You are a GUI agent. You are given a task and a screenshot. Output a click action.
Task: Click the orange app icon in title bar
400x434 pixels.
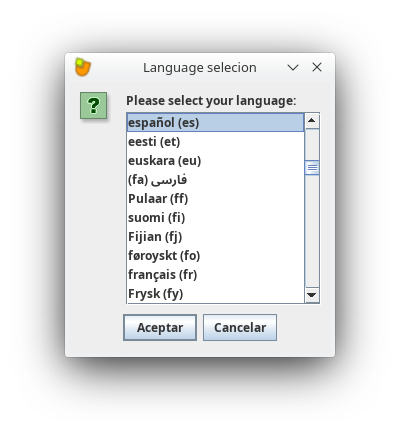82,67
